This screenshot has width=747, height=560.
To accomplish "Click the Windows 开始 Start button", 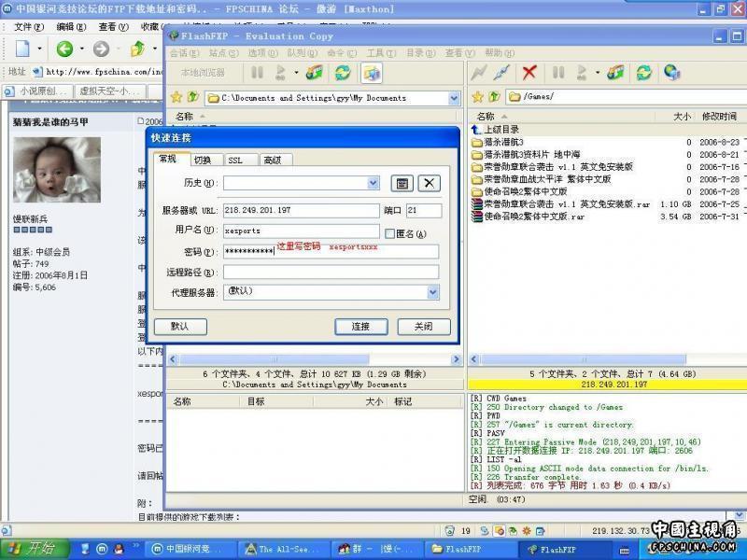I will click(35, 549).
